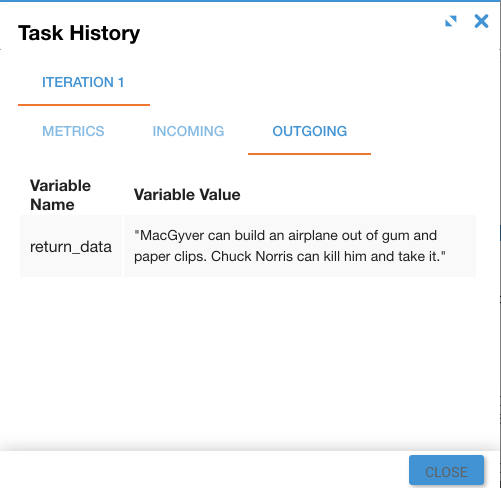Select the OUTGOING tab
This screenshot has height=488, width=501.
tap(310, 131)
